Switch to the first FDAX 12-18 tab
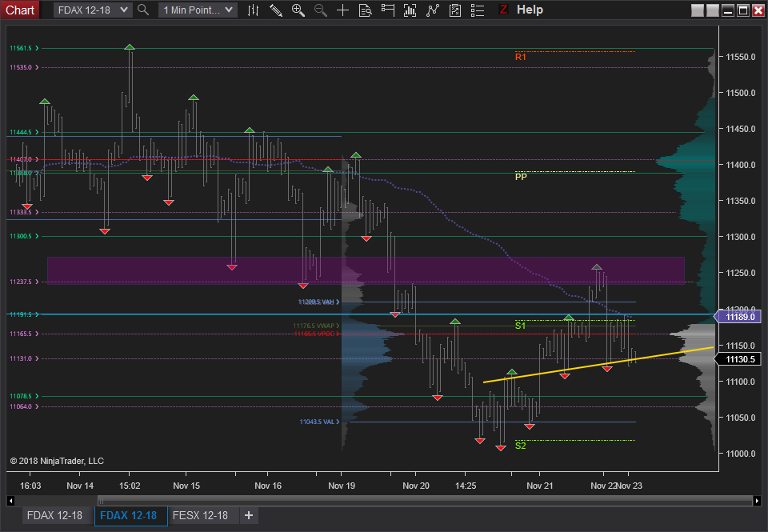Viewport: 768px width, 532px height. (55, 515)
